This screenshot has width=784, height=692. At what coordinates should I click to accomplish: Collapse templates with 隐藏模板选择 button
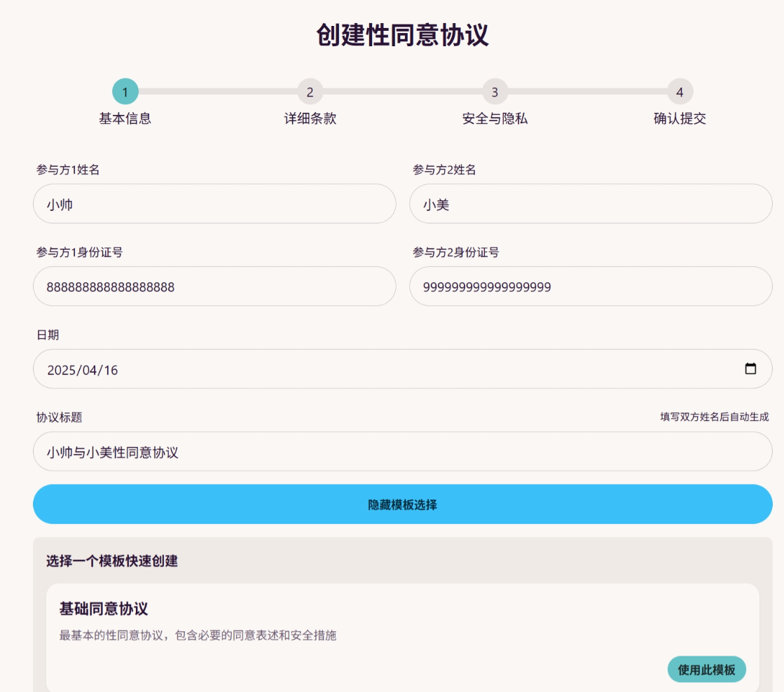pos(402,504)
